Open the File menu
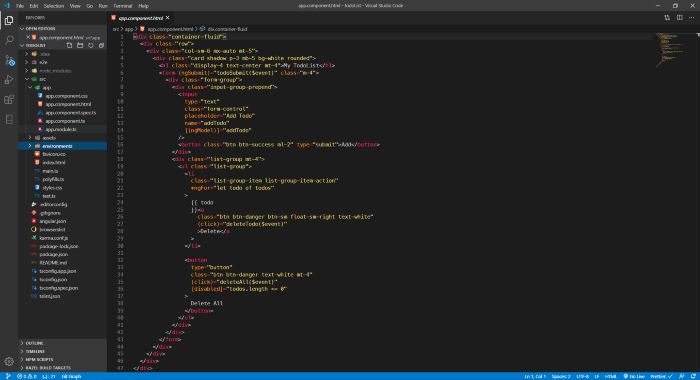The width and height of the screenshot is (700, 380). click(x=20, y=6)
